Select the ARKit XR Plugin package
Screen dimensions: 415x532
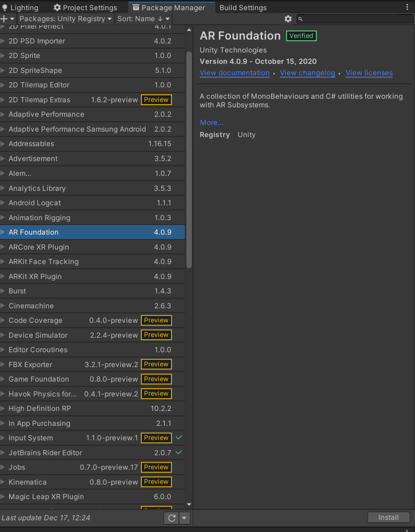pos(93,276)
